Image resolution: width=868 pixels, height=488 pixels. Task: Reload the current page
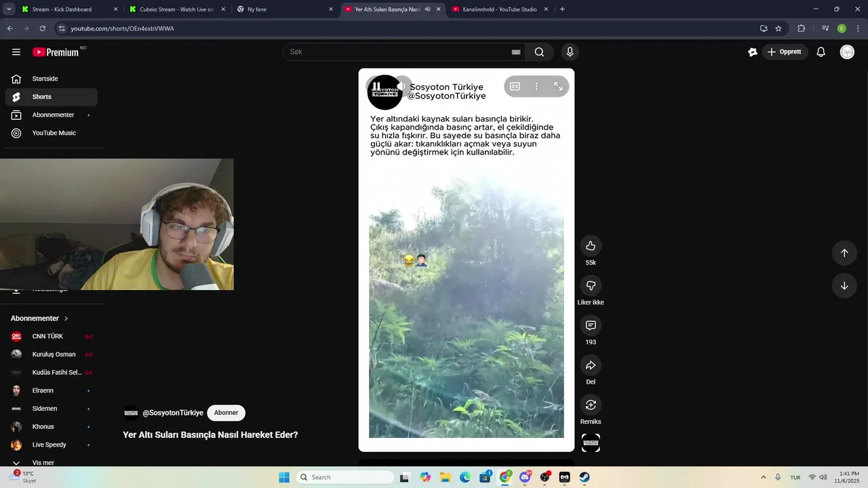tap(42, 28)
